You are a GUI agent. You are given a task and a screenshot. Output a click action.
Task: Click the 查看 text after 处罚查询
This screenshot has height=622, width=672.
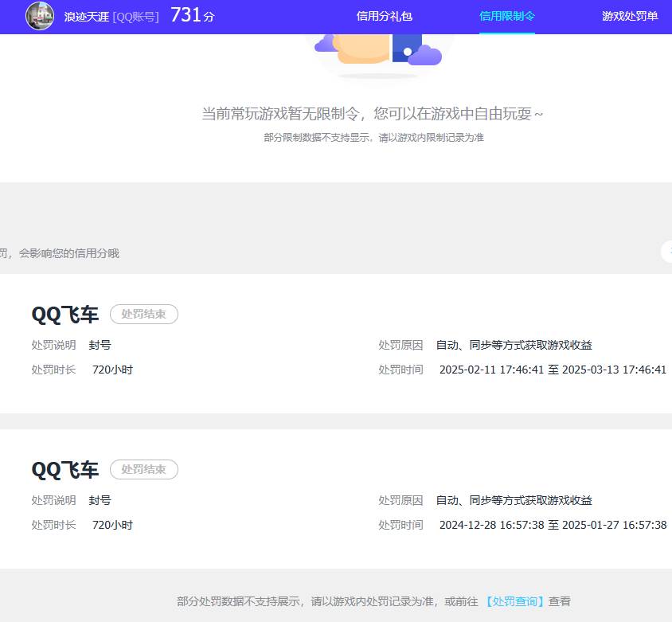coord(560,601)
